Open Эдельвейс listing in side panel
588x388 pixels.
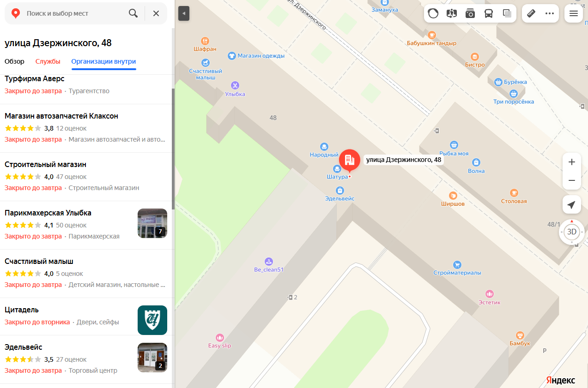tap(86, 359)
